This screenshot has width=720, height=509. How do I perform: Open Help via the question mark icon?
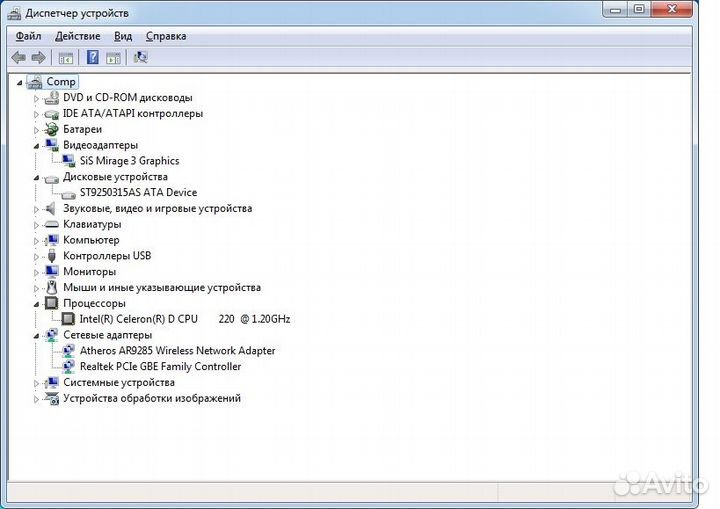(x=93, y=57)
